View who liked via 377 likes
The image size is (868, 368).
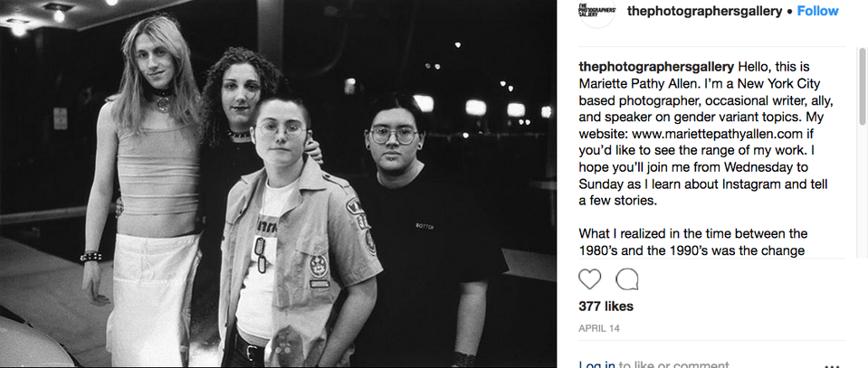click(x=606, y=306)
